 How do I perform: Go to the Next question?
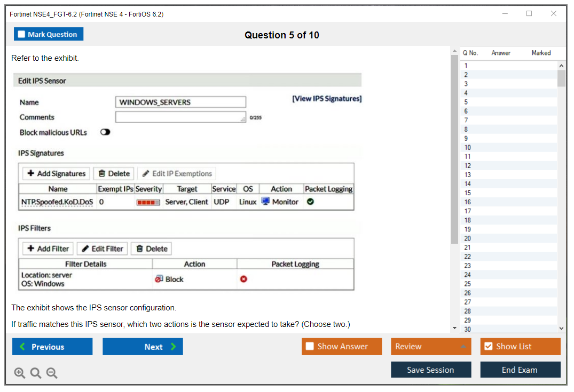[143, 347]
